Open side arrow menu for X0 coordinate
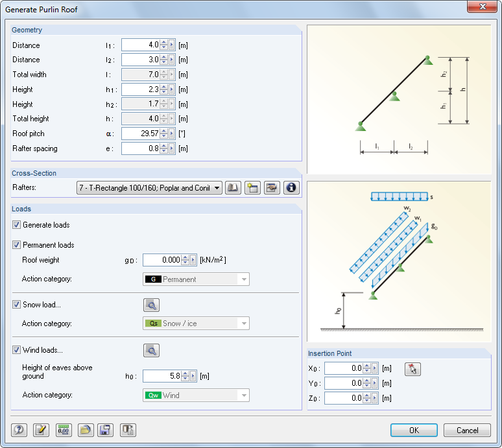This screenshot has height=448, width=502. click(375, 368)
